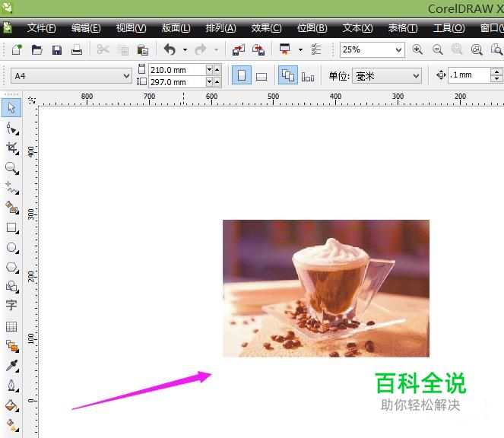This screenshot has height=438, width=504.
Task: Increase page width stepper
Action: (217, 69)
